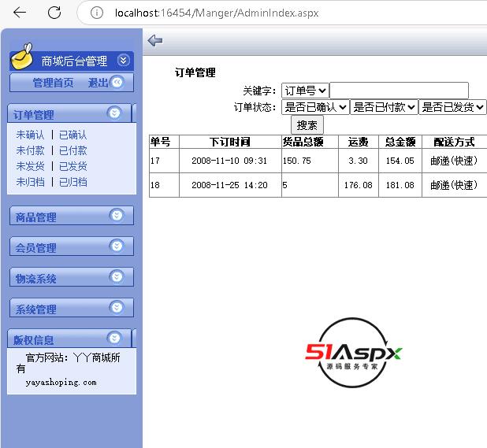Reload the page with the refresh icon

54,13
